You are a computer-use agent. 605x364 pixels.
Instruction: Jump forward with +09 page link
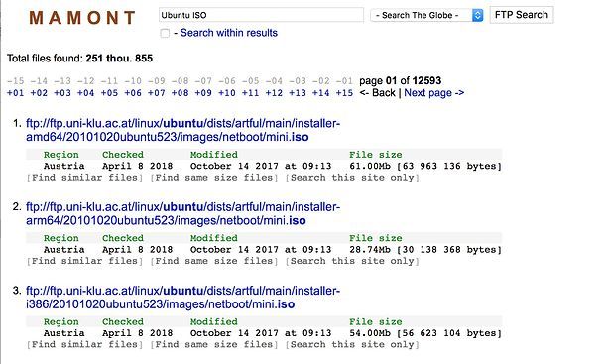[203, 93]
